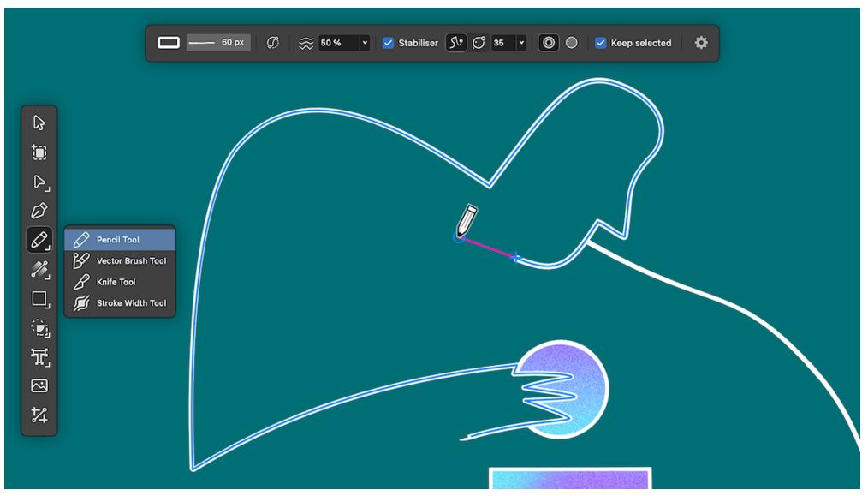Uncheck the Keep selected checkbox

(x=600, y=43)
